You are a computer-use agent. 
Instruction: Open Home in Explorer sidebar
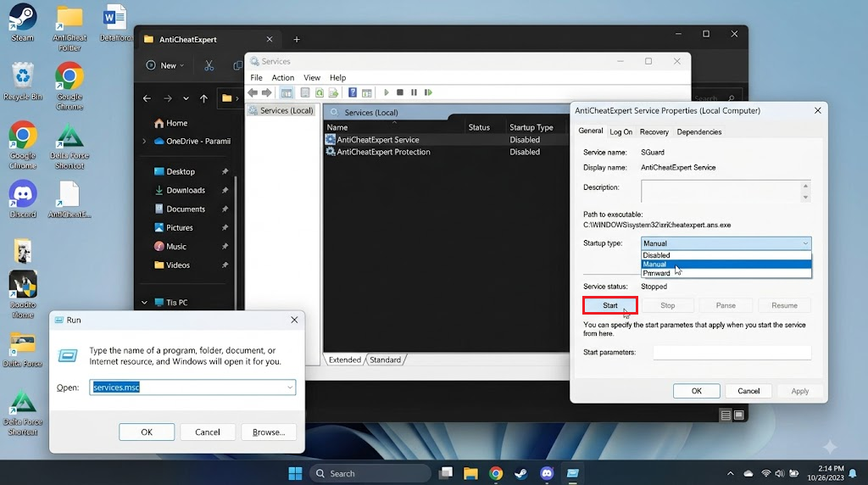click(171, 123)
